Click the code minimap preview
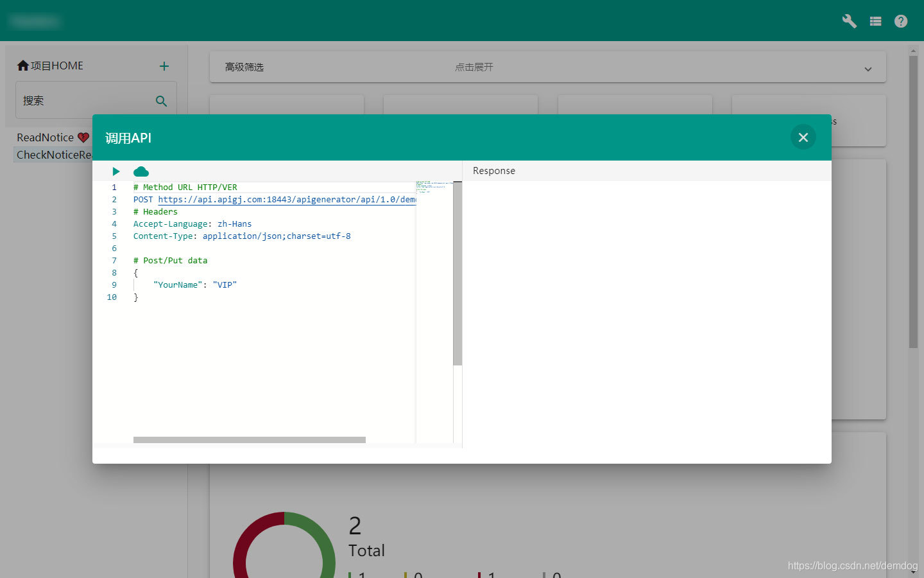The width and height of the screenshot is (924, 578). click(x=434, y=187)
